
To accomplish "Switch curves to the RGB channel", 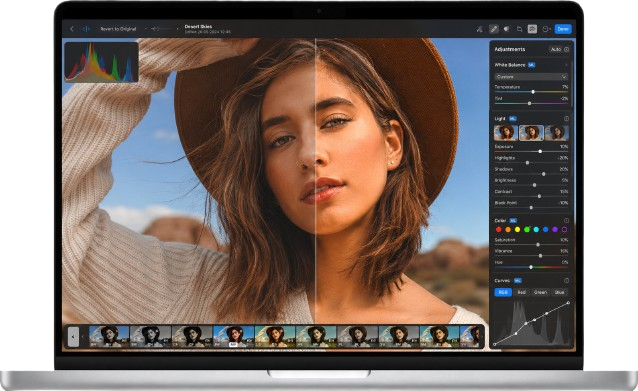I will [503, 292].
